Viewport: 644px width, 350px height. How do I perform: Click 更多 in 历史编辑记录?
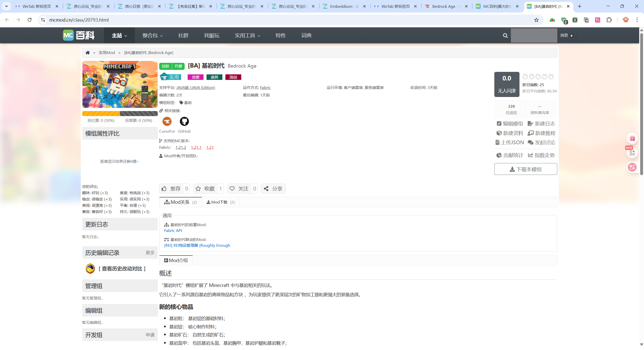150,253
